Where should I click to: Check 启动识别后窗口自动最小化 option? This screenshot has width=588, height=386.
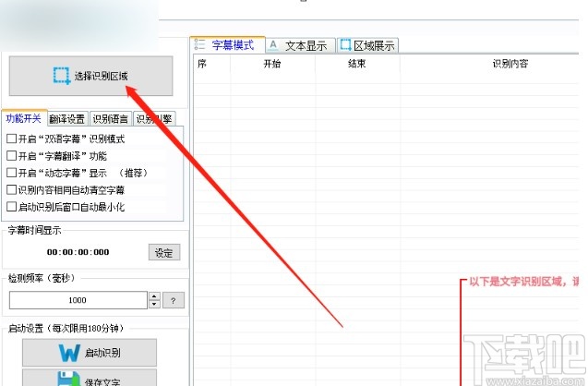(12, 207)
